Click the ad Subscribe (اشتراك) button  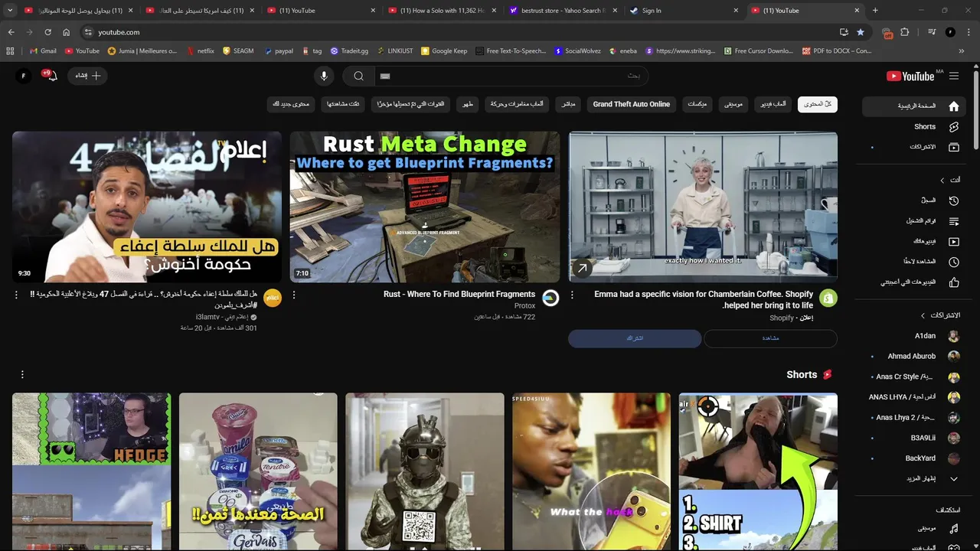635,338
